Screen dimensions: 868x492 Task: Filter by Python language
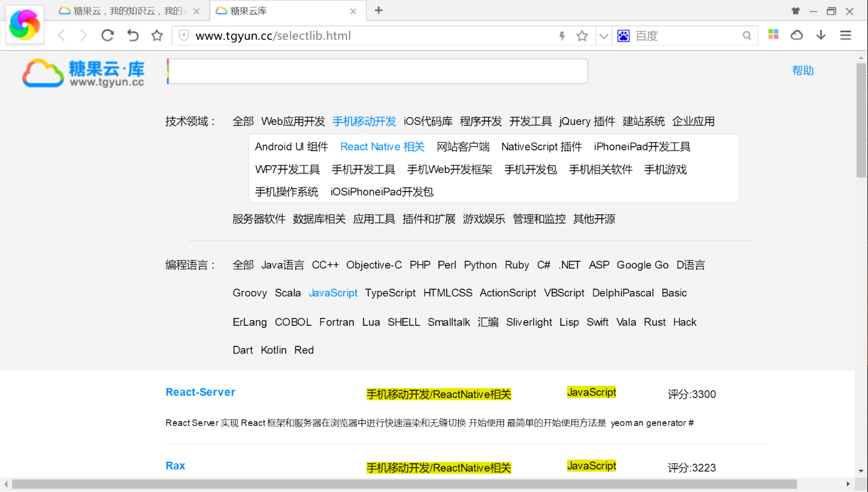pos(480,264)
